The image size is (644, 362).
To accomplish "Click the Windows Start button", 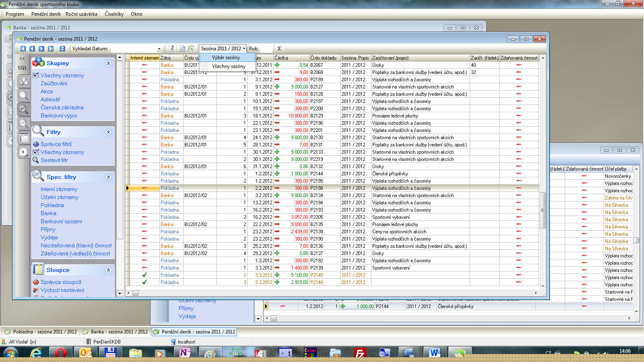I will click(x=10, y=353).
